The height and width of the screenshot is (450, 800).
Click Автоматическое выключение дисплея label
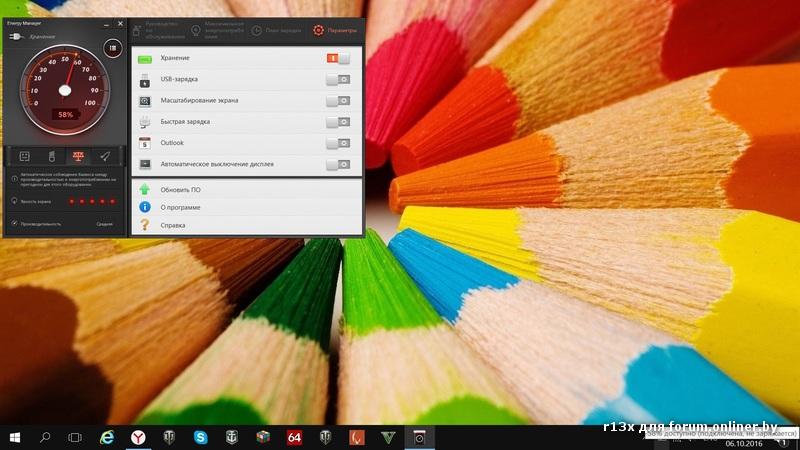(x=217, y=164)
